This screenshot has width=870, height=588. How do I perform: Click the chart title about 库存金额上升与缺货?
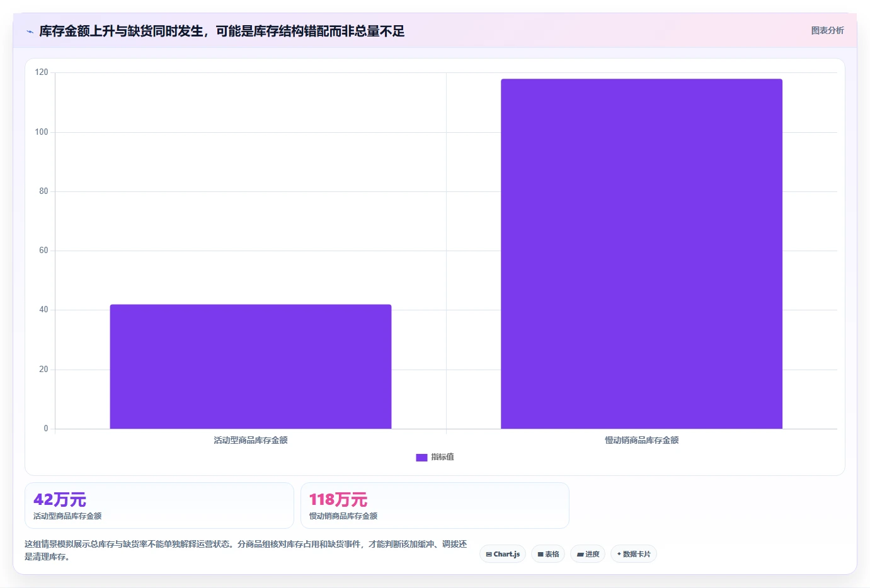(222, 31)
